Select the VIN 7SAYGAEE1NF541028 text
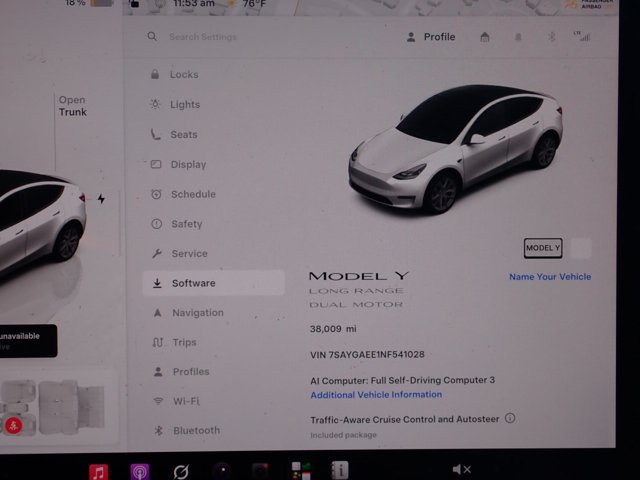The image size is (640, 480). coord(367,355)
